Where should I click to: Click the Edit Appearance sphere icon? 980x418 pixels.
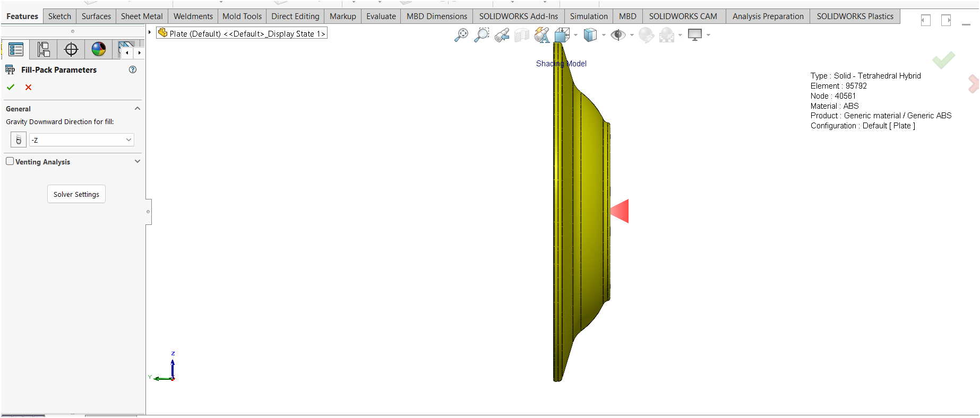646,35
